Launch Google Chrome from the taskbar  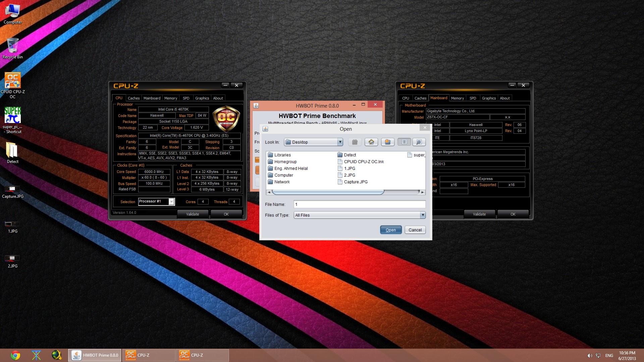15,355
